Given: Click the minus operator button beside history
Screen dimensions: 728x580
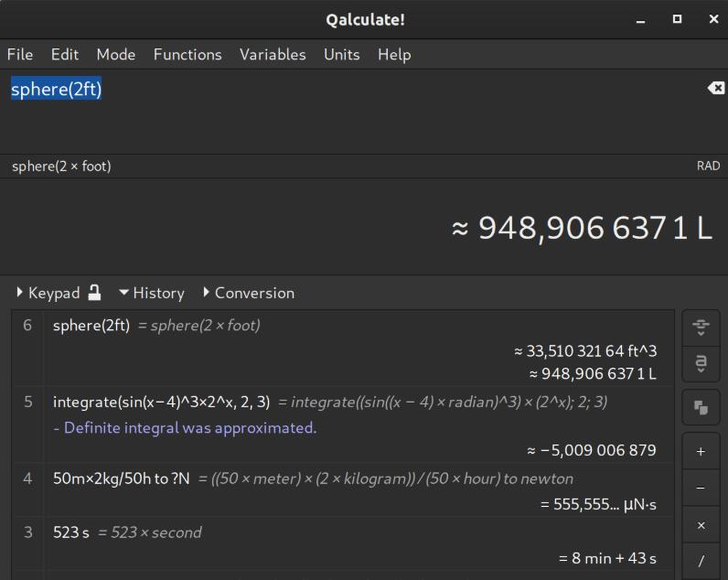Looking at the screenshot, I should coord(701,488).
